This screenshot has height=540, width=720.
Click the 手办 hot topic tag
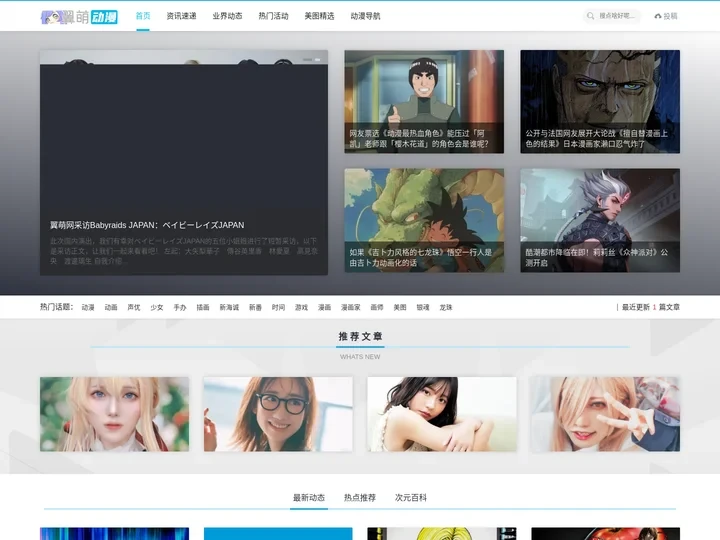[x=180, y=307]
